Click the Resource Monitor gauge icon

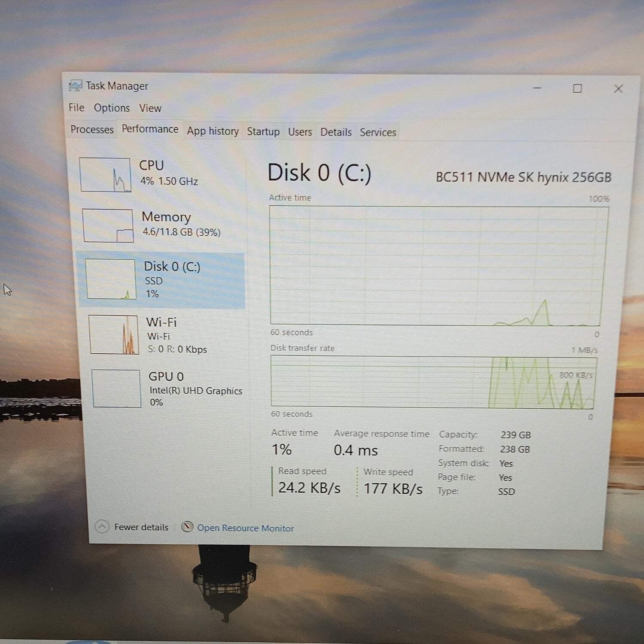point(187,527)
